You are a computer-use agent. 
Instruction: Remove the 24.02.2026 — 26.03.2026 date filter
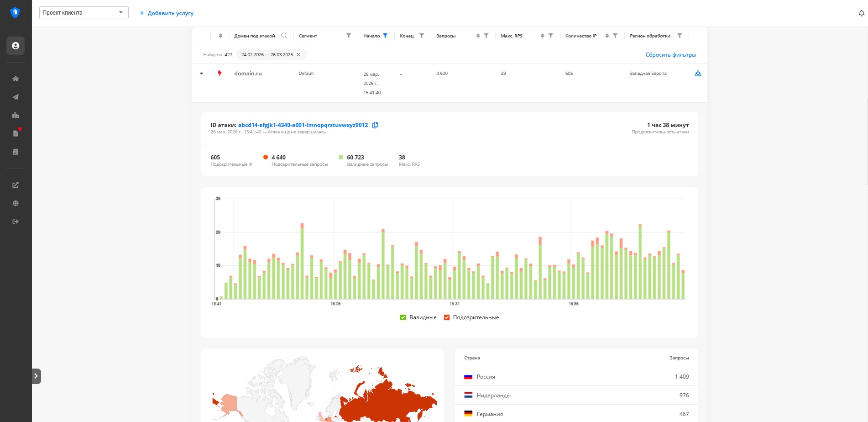click(298, 55)
